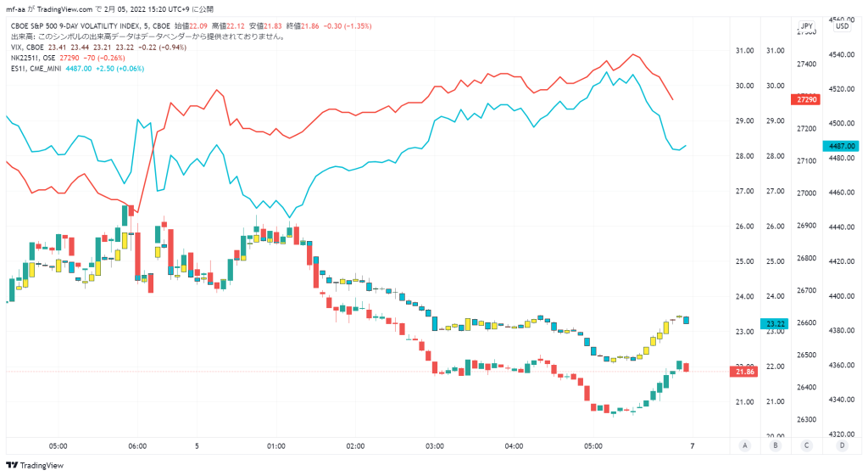Click the cyan 23.22 price label
Screen dimensions: 868x476
coord(775,323)
